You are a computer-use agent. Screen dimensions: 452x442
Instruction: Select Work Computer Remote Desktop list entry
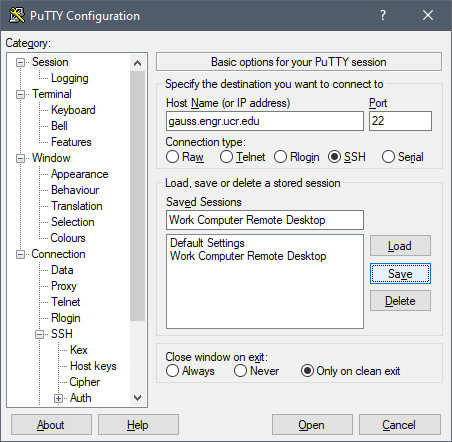pyautogui.click(x=248, y=256)
